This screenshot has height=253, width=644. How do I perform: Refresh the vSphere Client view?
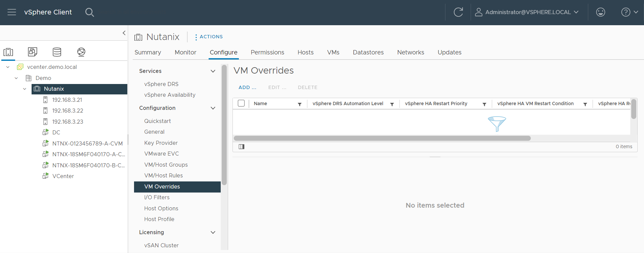(x=458, y=12)
